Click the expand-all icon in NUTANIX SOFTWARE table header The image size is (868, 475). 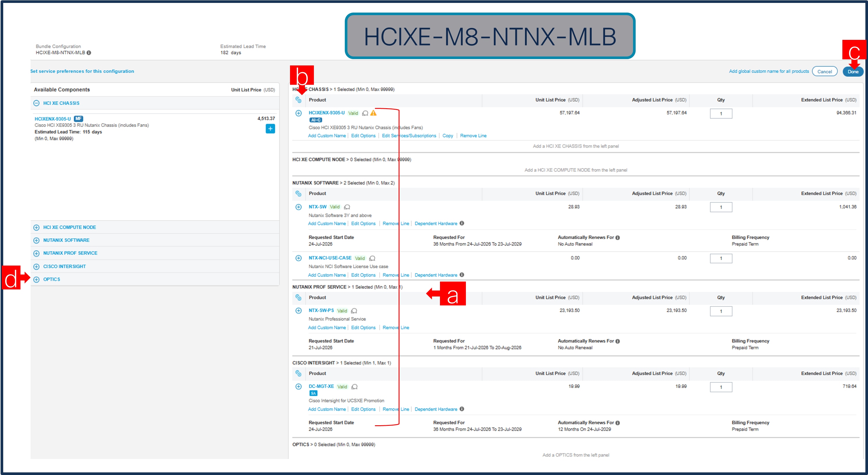[x=298, y=193]
